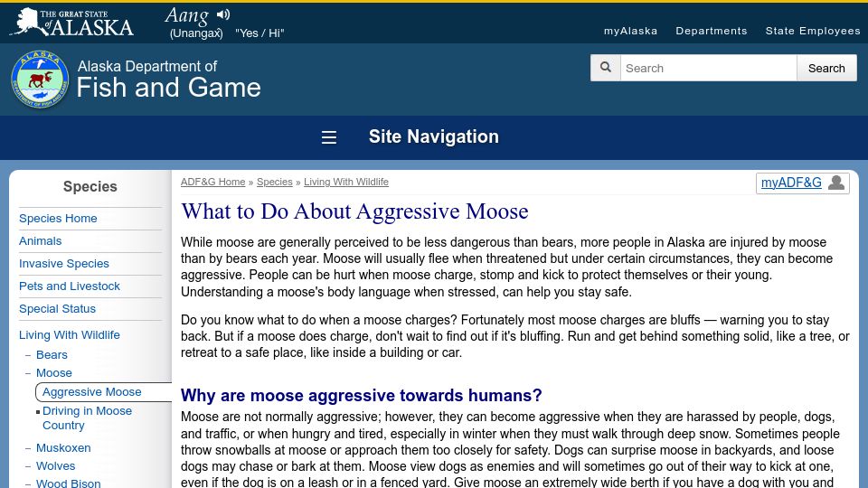This screenshot has width=868, height=488.
Task: Open Wolves sidebar item
Action: pyautogui.click(x=56, y=466)
